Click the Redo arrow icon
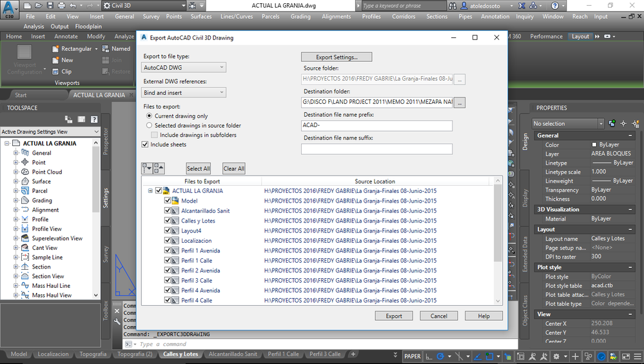The image size is (644, 364). coord(91,6)
